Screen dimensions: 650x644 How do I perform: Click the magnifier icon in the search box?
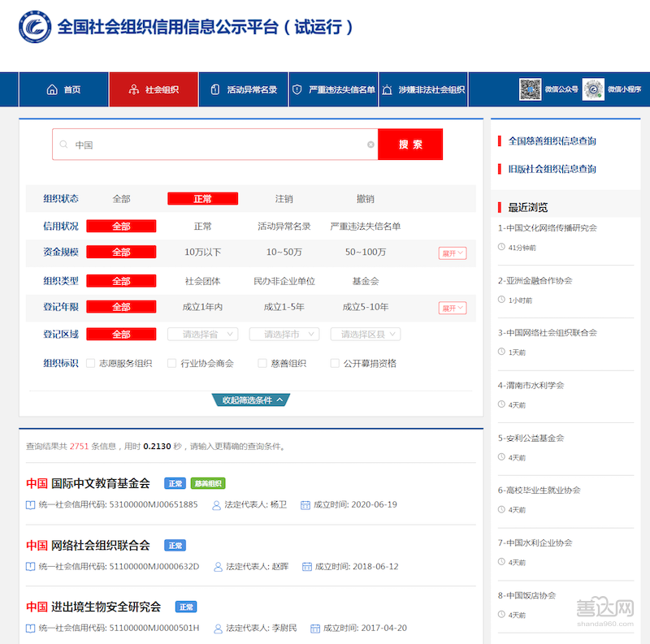(x=64, y=145)
